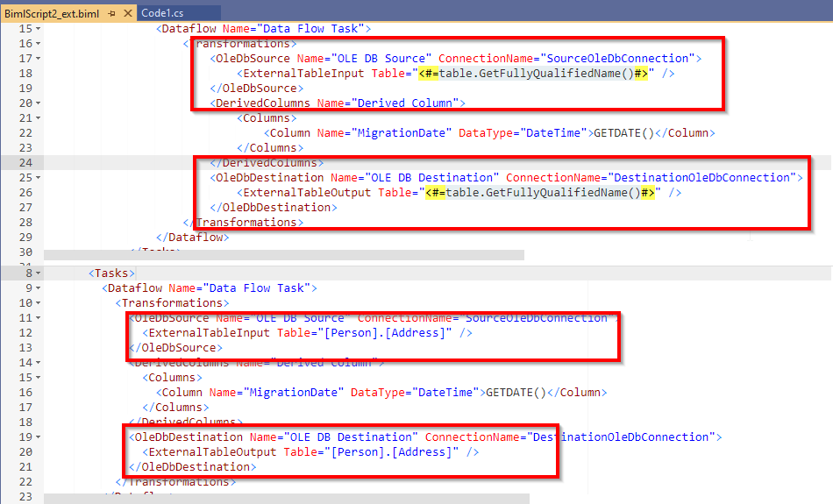
Task: Collapse line 10 Transformations in lower pane
Action: [x=38, y=303]
